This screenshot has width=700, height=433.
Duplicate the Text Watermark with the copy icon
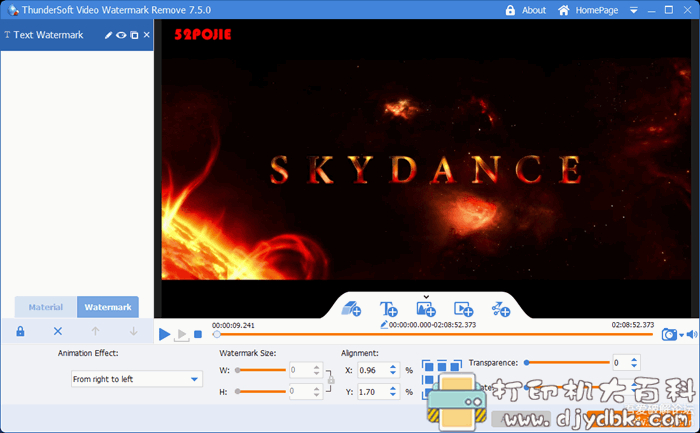[x=134, y=35]
